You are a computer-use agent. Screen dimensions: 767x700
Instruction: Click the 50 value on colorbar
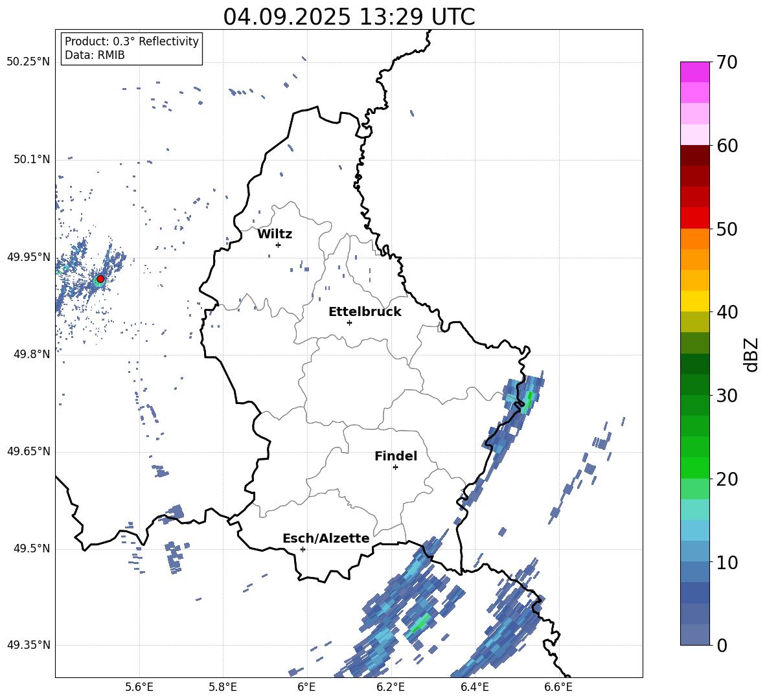pos(726,229)
